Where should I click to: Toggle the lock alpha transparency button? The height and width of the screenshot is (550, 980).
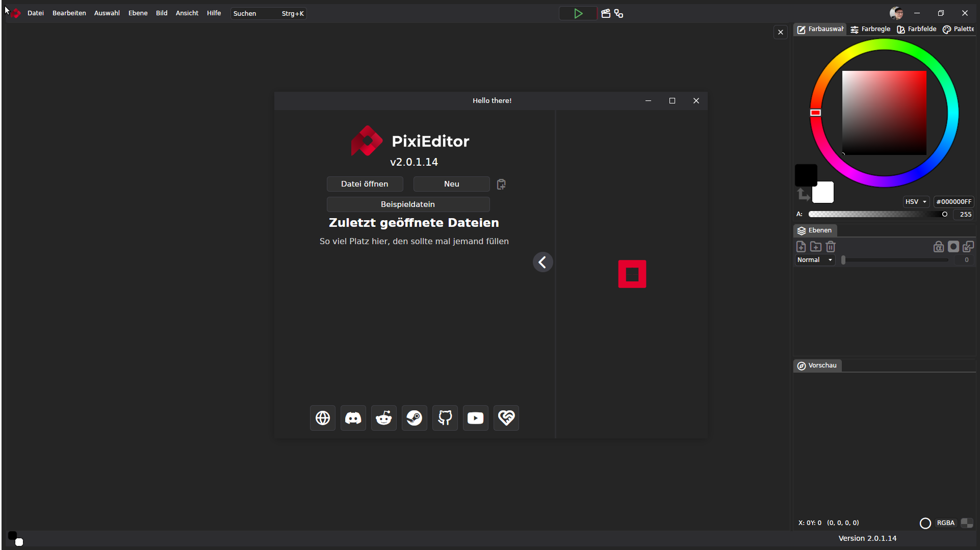pos(938,247)
